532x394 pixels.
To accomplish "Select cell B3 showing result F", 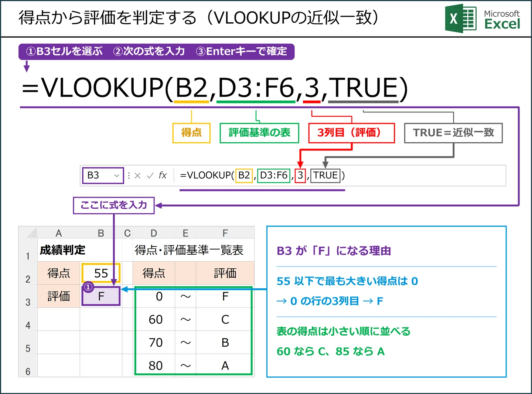I will pyautogui.click(x=101, y=296).
